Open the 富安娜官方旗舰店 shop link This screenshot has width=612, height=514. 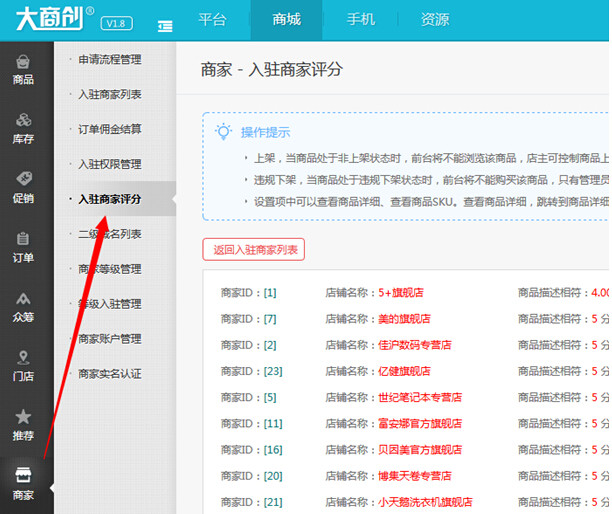point(420,423)
